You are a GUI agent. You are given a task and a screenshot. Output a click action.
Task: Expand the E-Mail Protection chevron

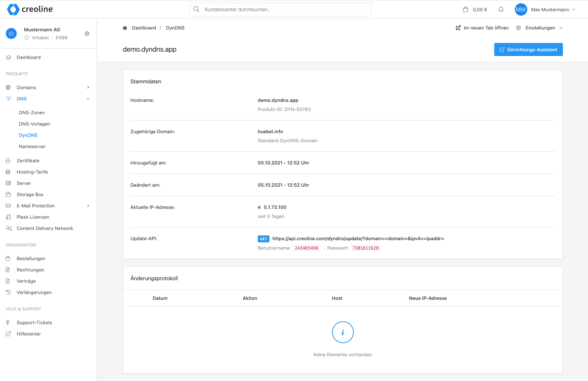(88, 206)
